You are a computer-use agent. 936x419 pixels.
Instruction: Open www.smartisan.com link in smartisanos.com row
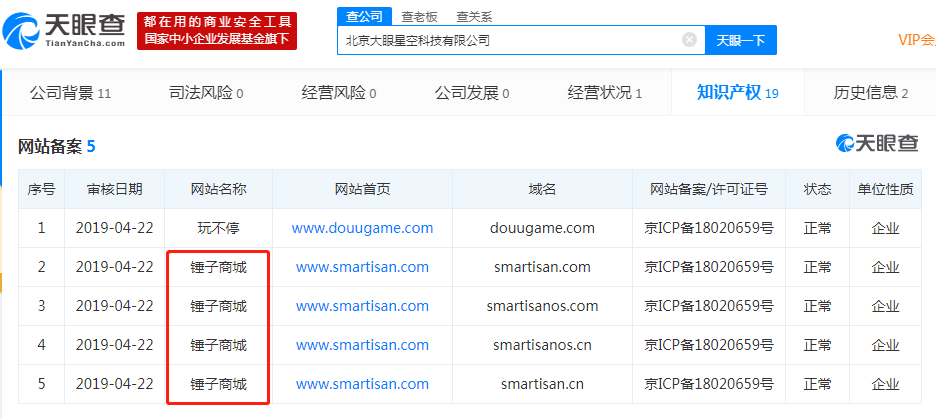click(362, 306)
